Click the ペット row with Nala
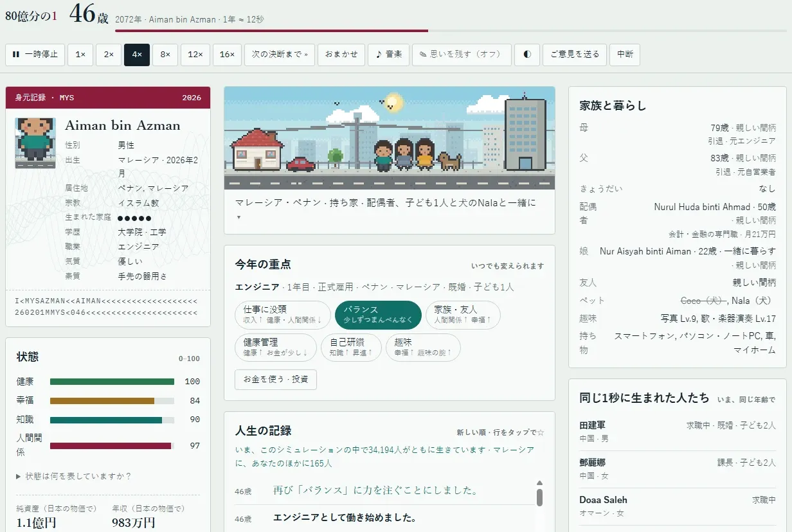 [678, 301]
